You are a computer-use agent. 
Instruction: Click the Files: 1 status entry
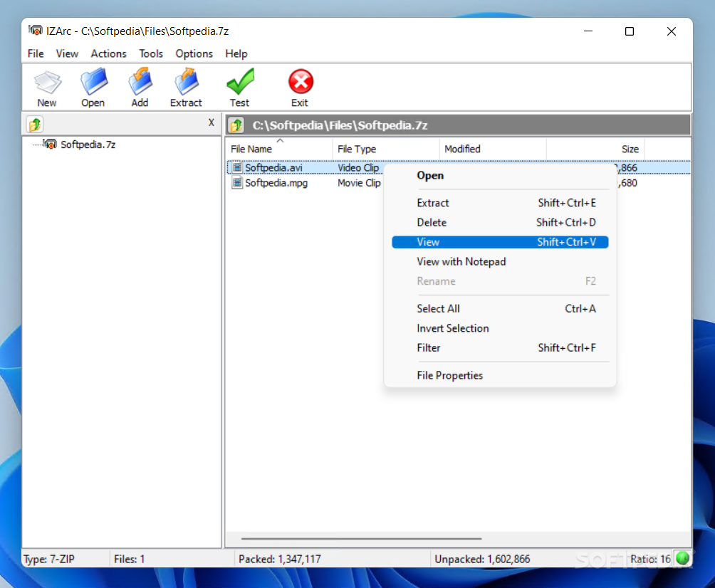129,559
